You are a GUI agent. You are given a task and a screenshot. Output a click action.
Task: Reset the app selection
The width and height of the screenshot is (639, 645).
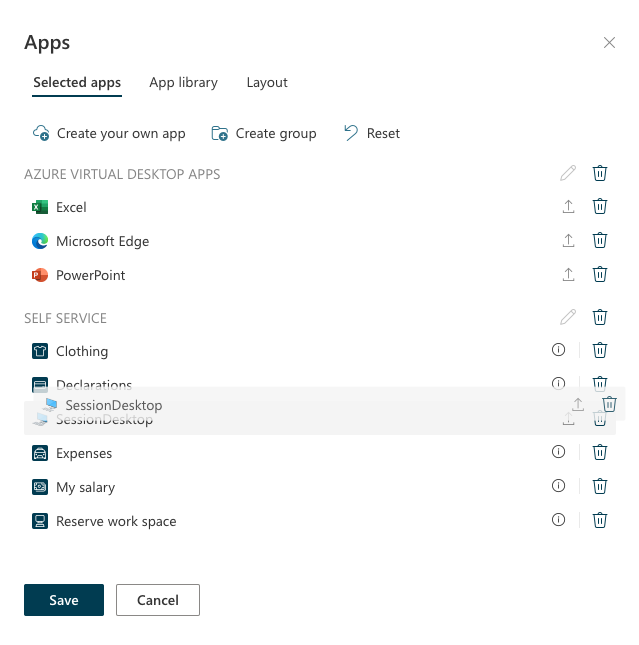coord(372,133)
